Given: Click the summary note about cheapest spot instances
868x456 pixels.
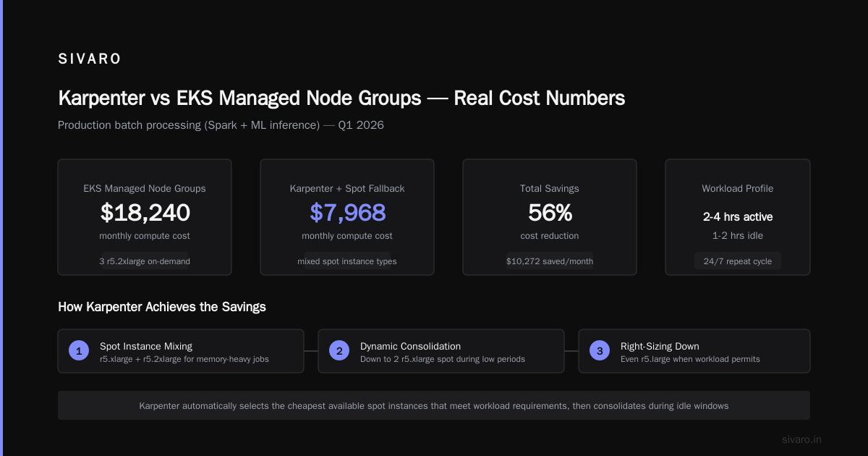Looking at the screenshot, I should tap(434, 406).
